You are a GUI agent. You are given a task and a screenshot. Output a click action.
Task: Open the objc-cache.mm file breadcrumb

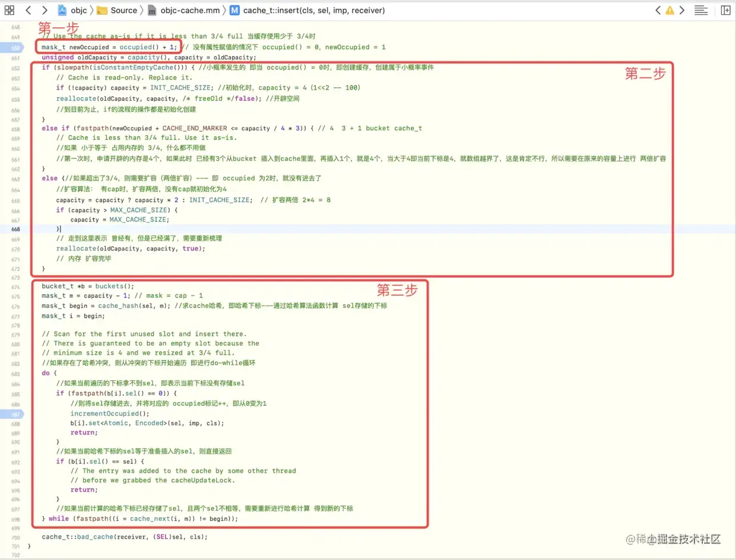[x=183, y=10]
